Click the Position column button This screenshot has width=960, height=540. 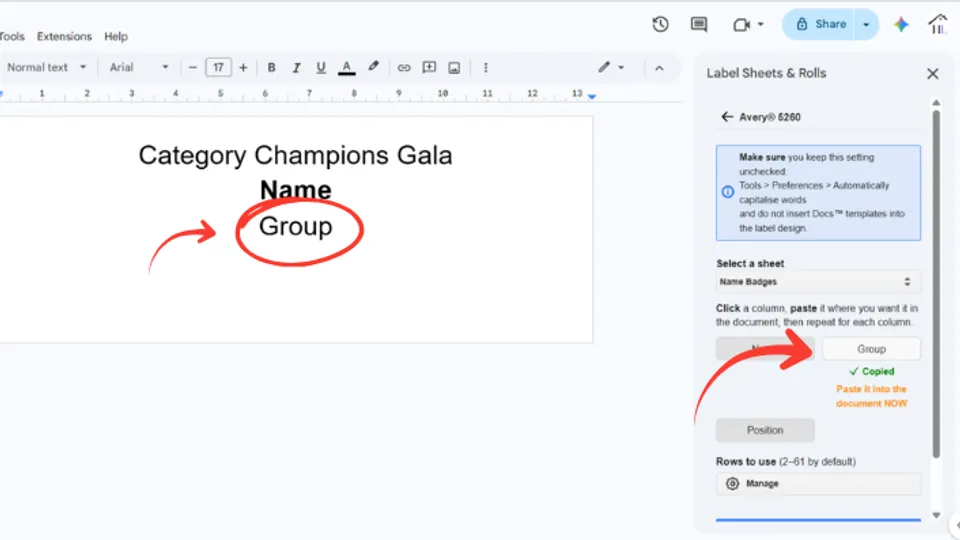point(765,430)
